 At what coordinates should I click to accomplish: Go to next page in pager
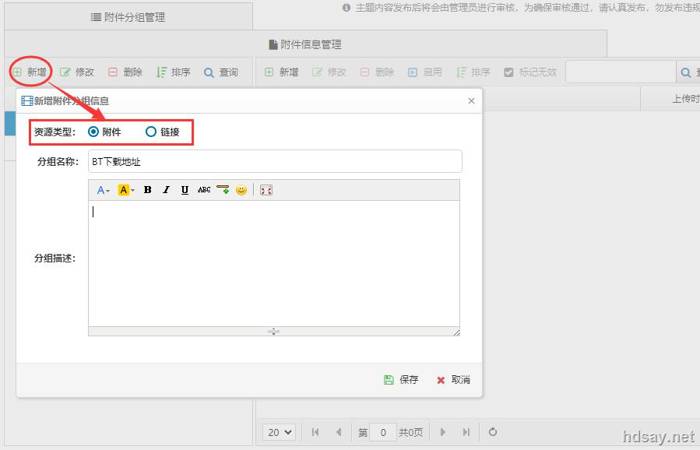[x=442, y=432]
